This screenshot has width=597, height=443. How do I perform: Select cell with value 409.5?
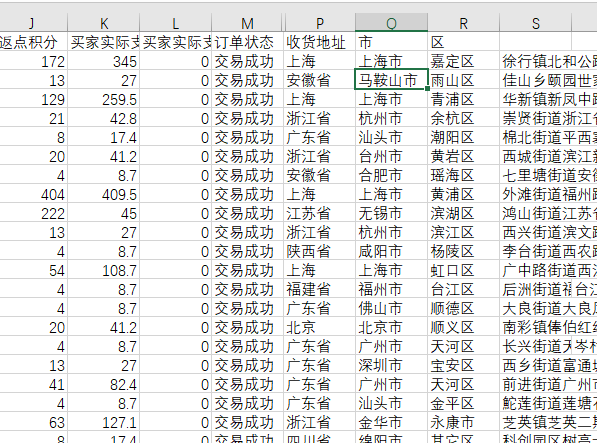click(104, 194)
